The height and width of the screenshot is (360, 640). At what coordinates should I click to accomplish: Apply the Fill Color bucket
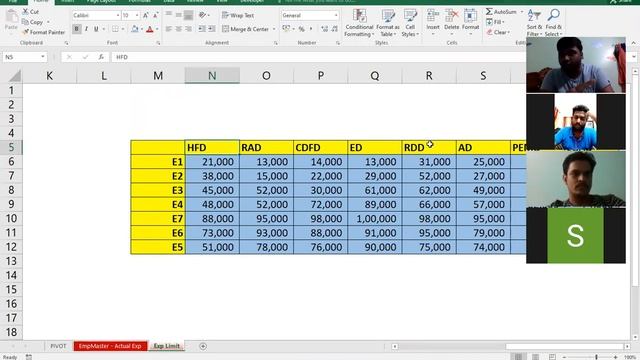(135, 29)
